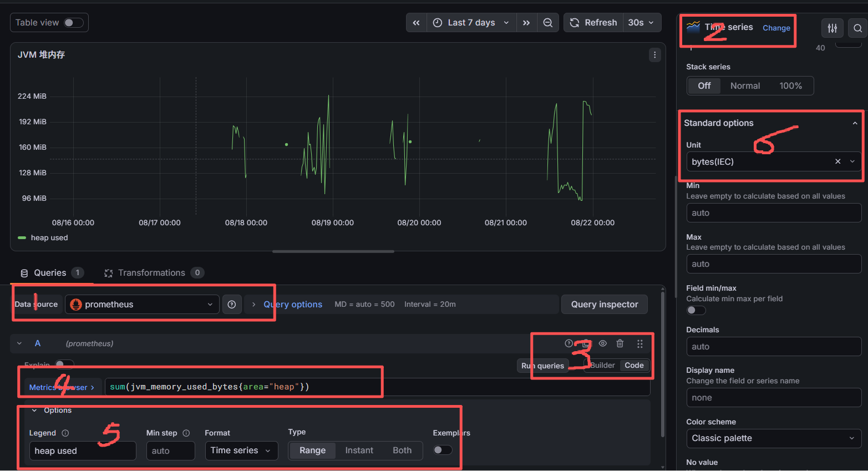Open the prometheus data source dropdown
The image size is (868, 471).
click(143, 305)
